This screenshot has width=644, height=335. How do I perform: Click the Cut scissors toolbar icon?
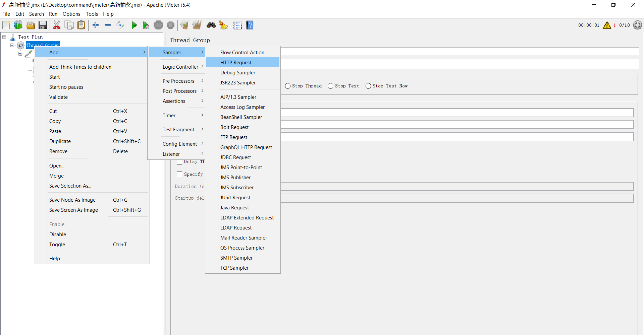tap(57, 25)
